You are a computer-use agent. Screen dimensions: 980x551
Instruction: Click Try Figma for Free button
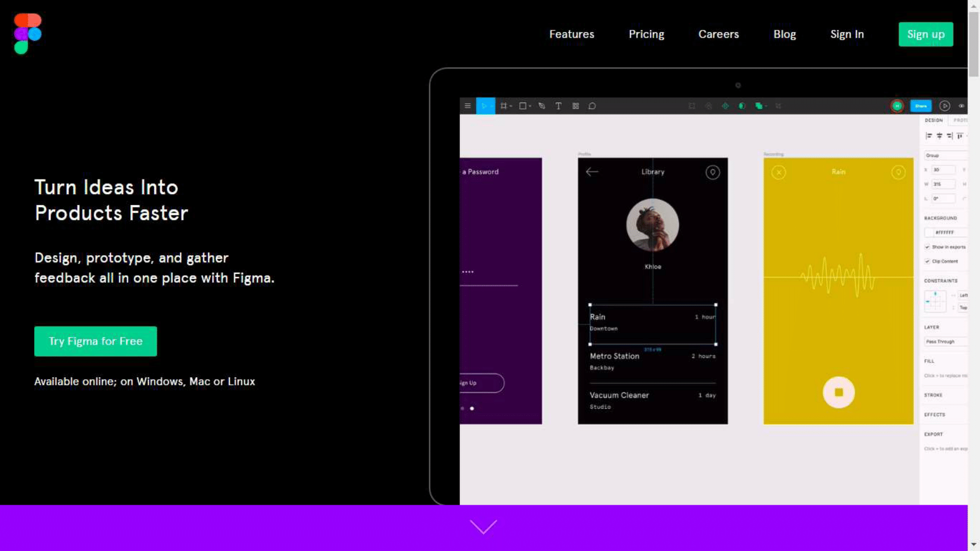point(96,341)
